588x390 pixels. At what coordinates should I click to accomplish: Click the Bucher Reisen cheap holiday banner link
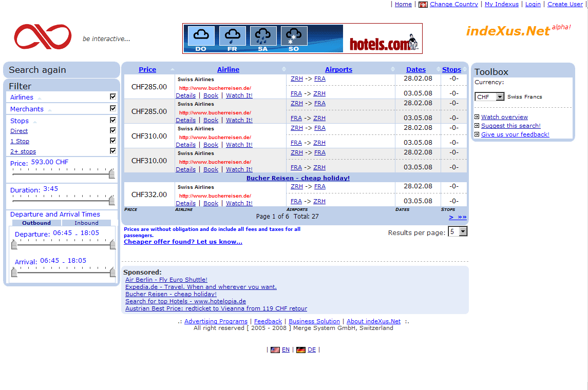click(x=298, y=178)
